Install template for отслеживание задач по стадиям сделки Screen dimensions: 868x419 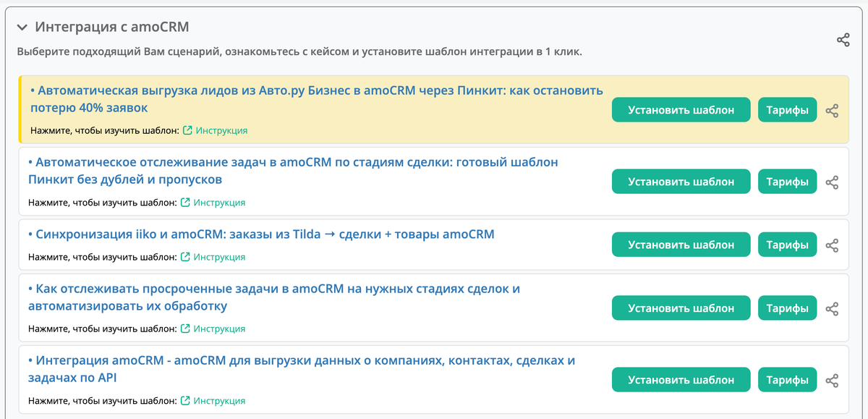681,182
